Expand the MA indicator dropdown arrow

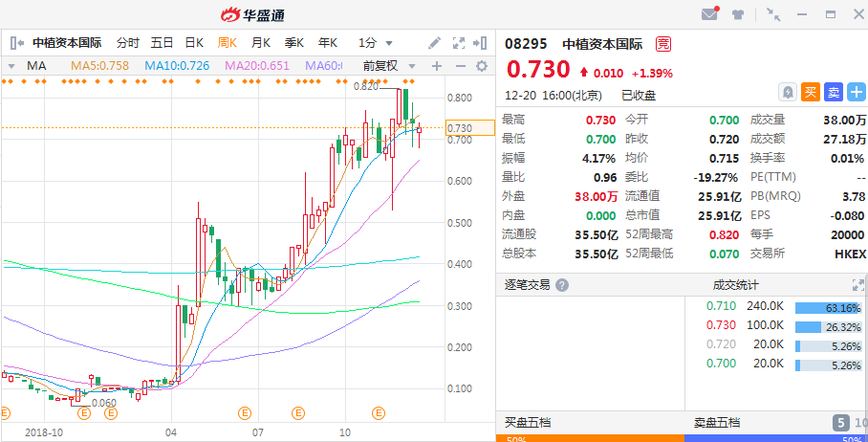(x=11, y=66)
